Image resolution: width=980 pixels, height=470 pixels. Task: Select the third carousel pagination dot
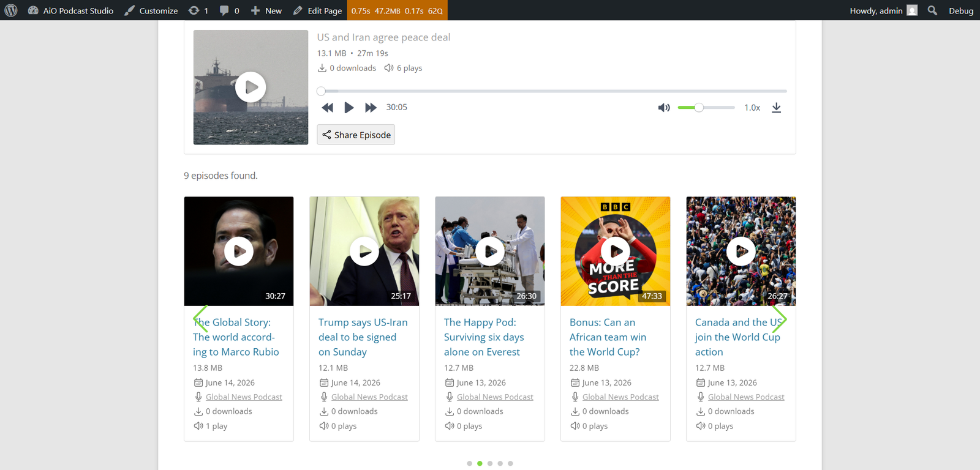[490, 463]
